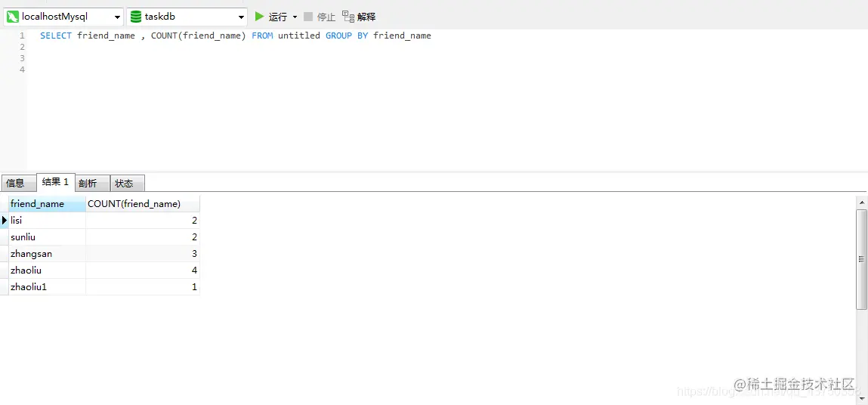Select the 结果 1 tab
This screenshot has width=868, height=405.
point(55,182)
